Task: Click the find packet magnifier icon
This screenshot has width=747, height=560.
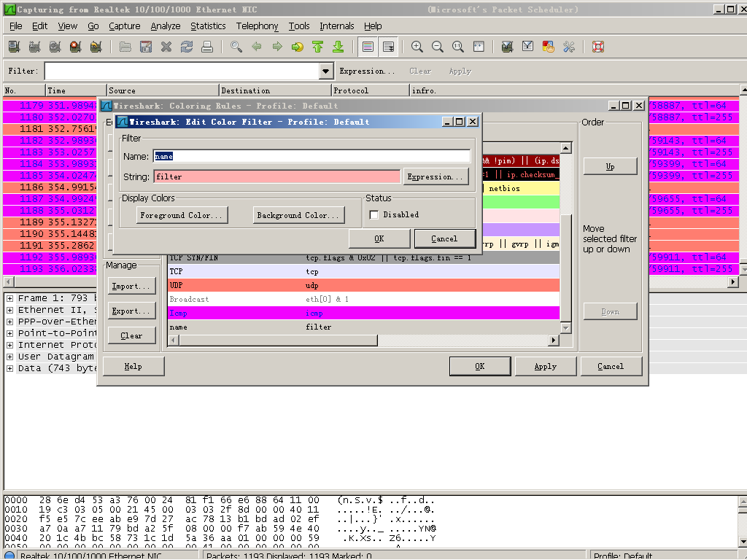Action: pyautogui.click(x=236, y=47)
